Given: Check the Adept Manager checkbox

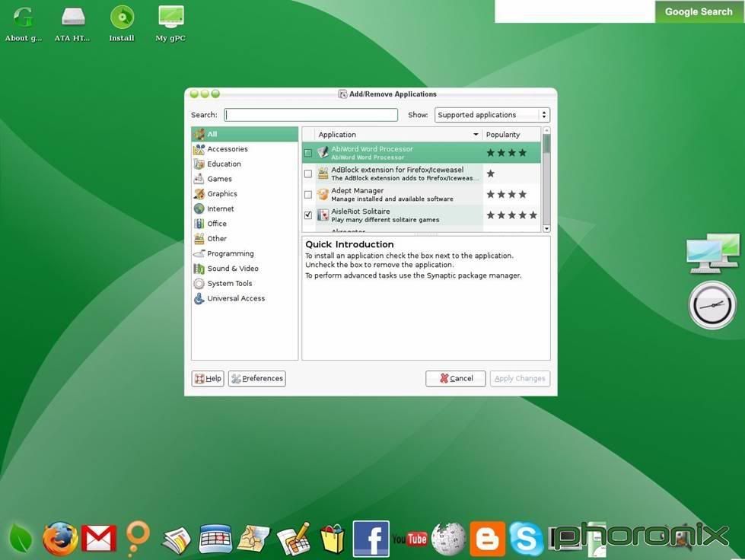Looking at the screenshot, I should (x=308, y=195).
